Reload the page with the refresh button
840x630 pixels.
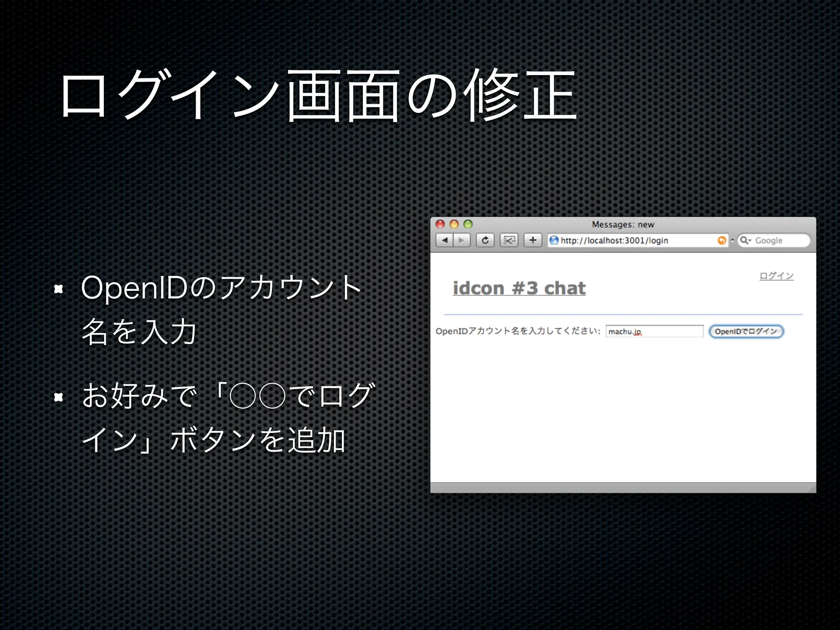tap(485, 240)
